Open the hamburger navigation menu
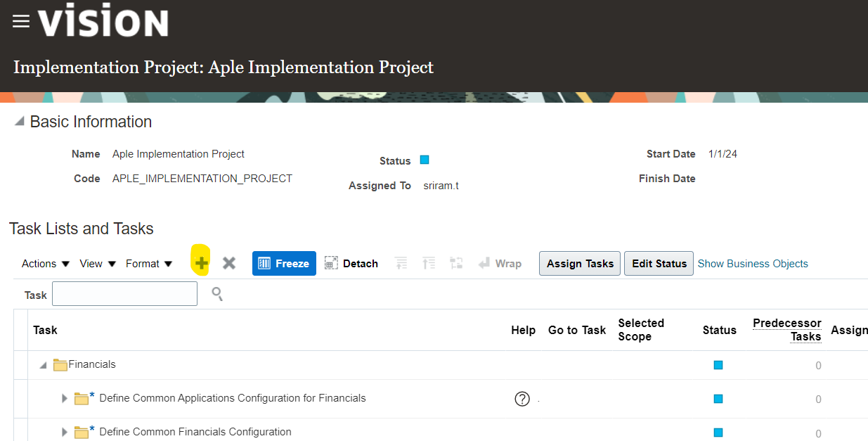Image resolution: width=868 pixels, height=441 pixels. [21, 21]
